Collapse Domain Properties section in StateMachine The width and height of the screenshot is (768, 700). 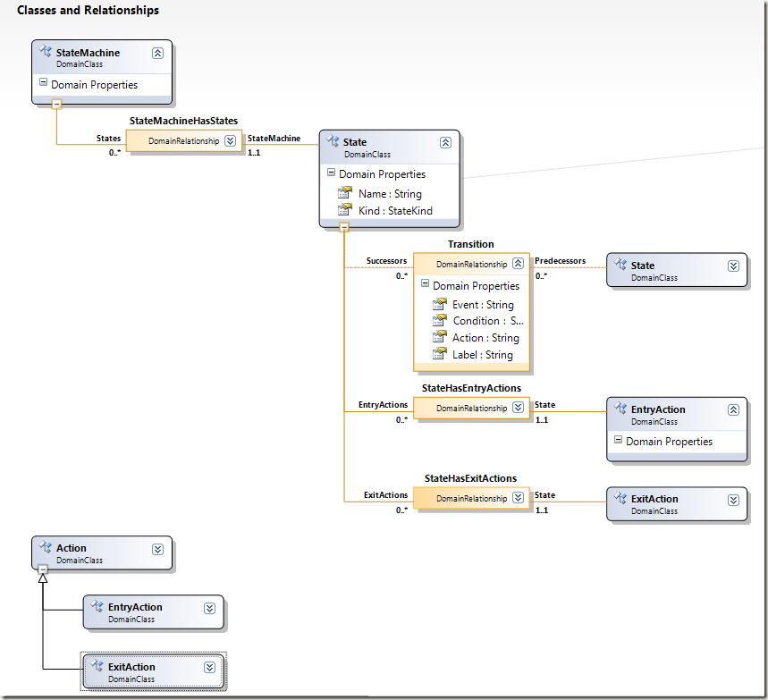[43, 82]
